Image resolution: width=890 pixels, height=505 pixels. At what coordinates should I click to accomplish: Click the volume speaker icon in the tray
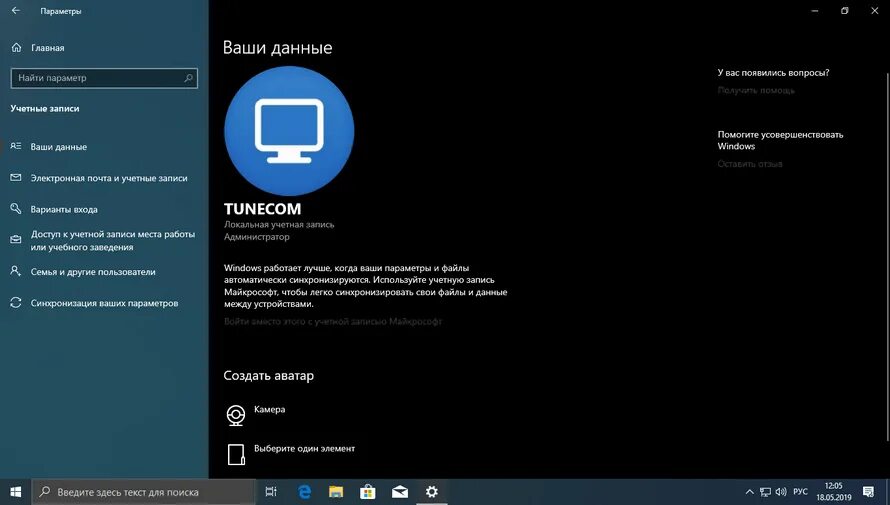[781, 492]
